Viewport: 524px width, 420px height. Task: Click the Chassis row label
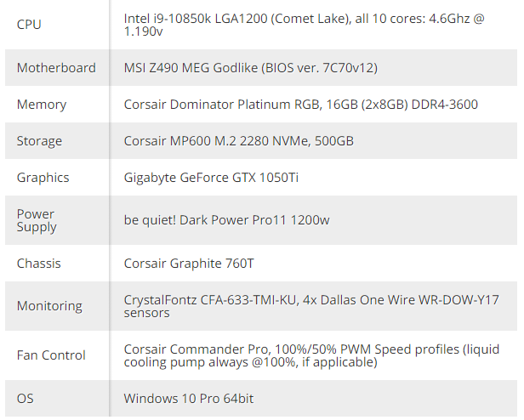coord(39,264)
